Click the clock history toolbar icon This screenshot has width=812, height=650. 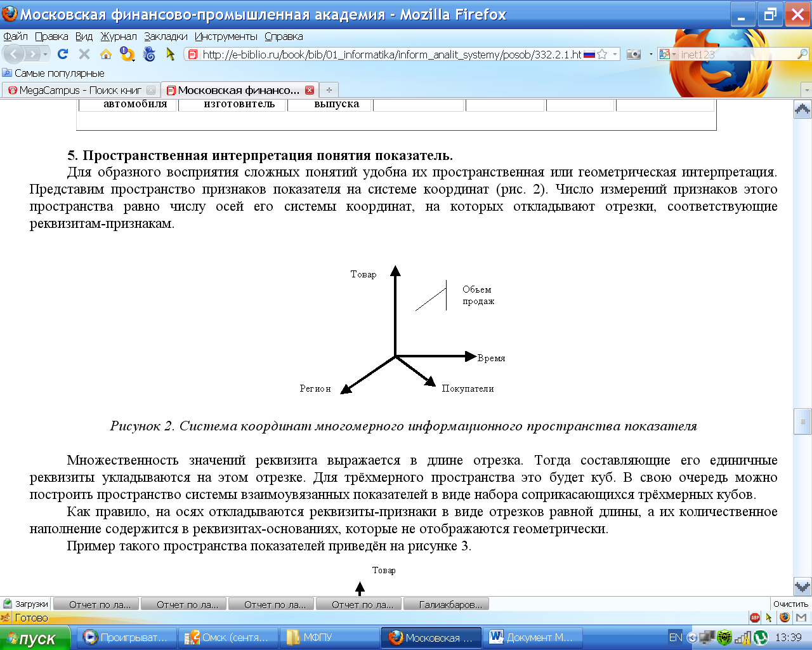tap(128, 55)
